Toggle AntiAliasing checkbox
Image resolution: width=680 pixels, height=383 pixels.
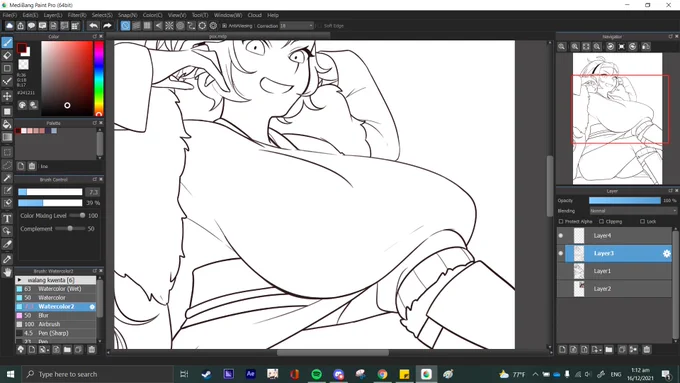tap(224, 26)
